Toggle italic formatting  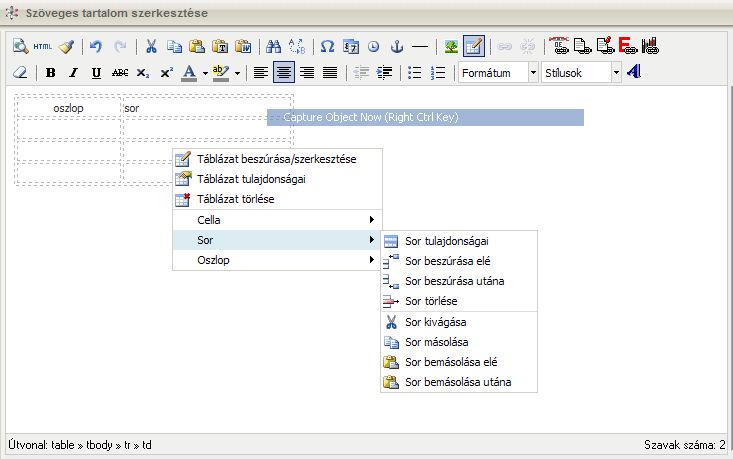point(73,72)
